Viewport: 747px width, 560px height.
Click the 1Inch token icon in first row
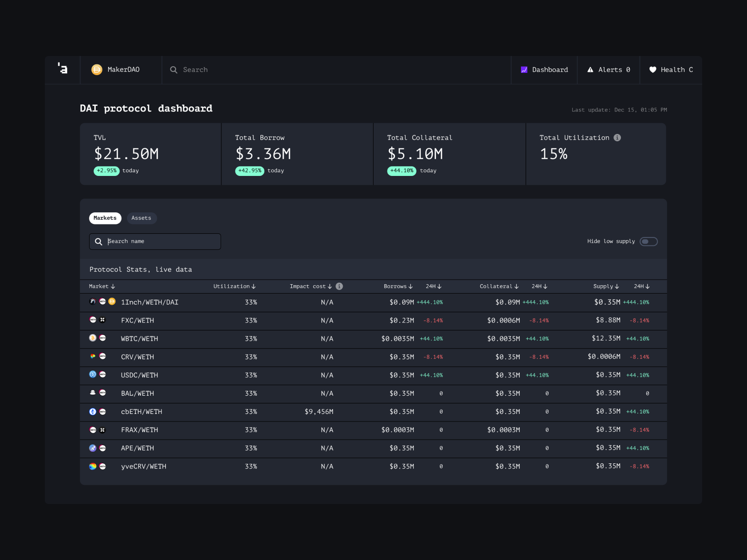92,301
